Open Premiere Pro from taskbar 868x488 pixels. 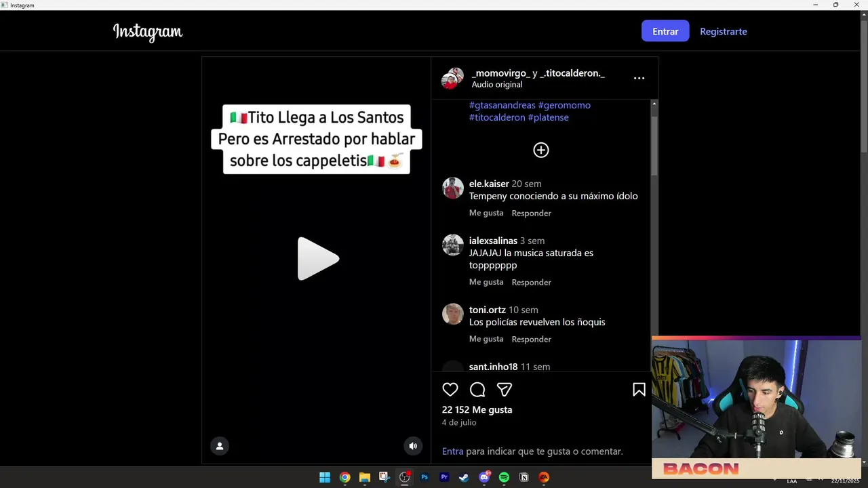coord(444,477)
